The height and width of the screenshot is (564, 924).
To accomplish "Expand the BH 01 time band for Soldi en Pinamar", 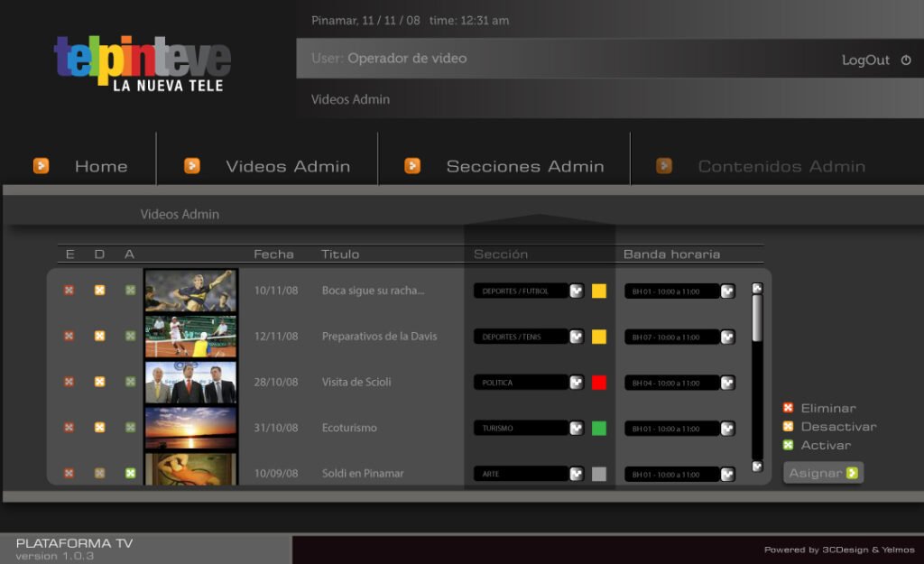I will [728, 475].
